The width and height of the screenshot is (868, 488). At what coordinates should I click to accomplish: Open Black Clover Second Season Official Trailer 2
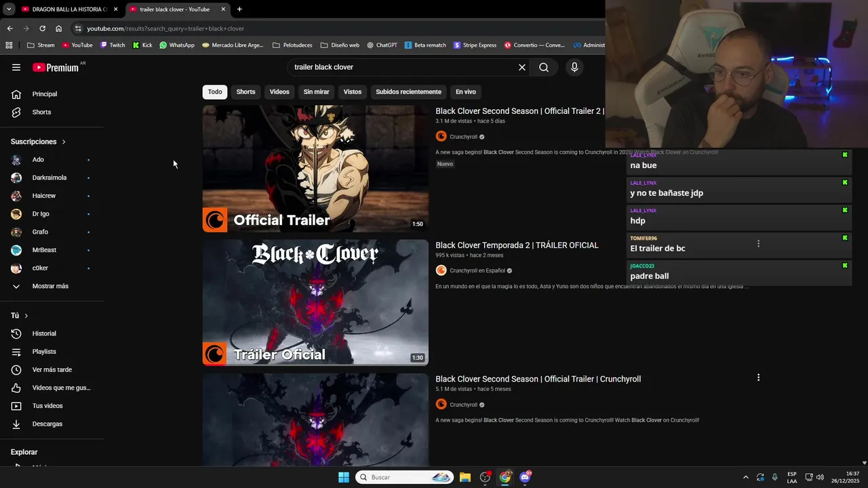pyautogui.click(x=519, y=111)
